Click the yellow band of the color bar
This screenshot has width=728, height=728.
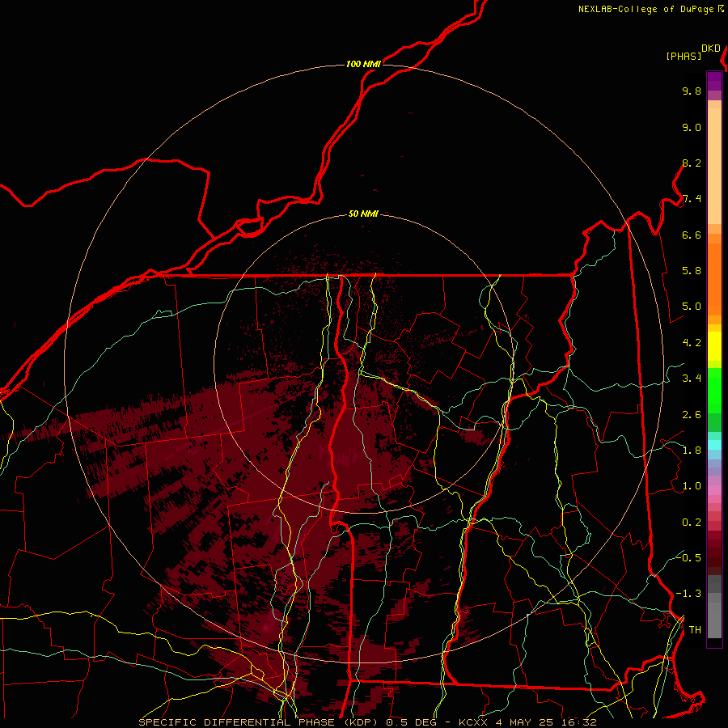point(714,346)
